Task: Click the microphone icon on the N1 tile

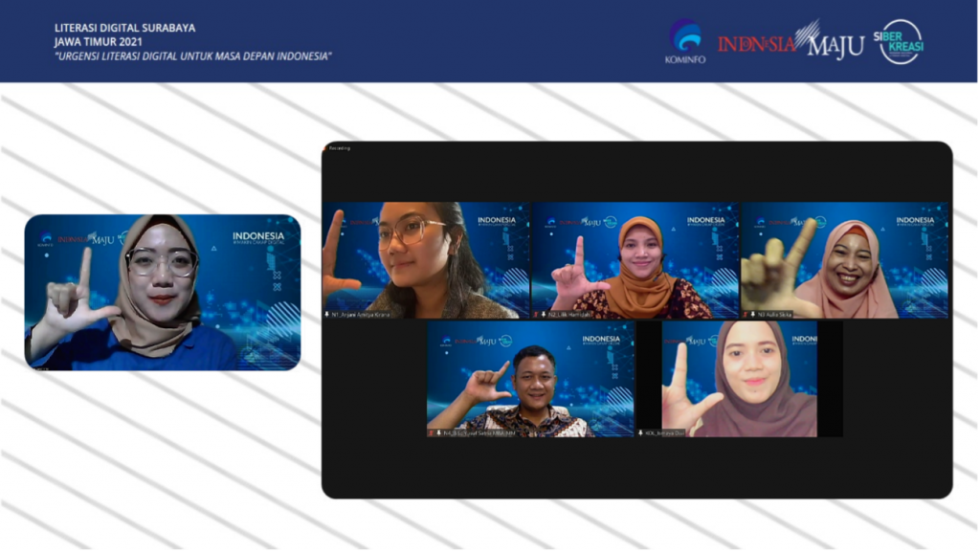Action: tap(327, 314)
